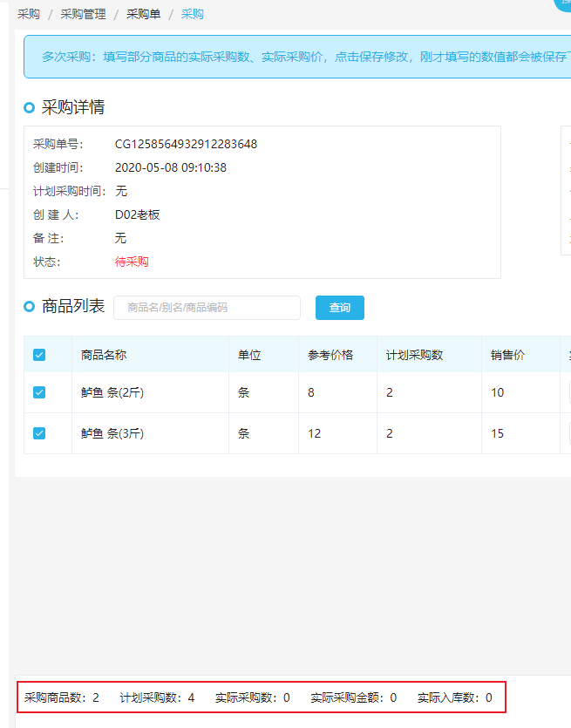
Task: Click the 商品名称 column header
Action: tap(104, 355)
